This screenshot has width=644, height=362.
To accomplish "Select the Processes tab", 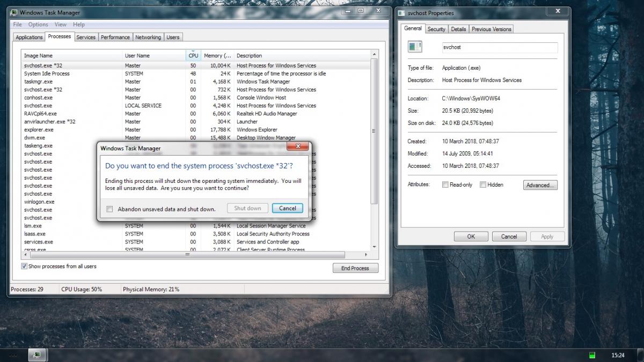I will [59, 36].
